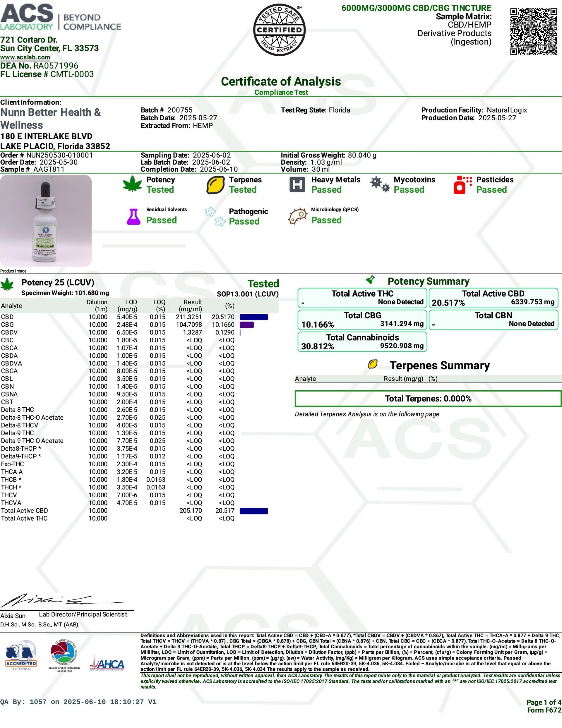This screenshot has width=562, height=728.
Task: Click the Extracted From HEMP text
Action: (177, 126)
